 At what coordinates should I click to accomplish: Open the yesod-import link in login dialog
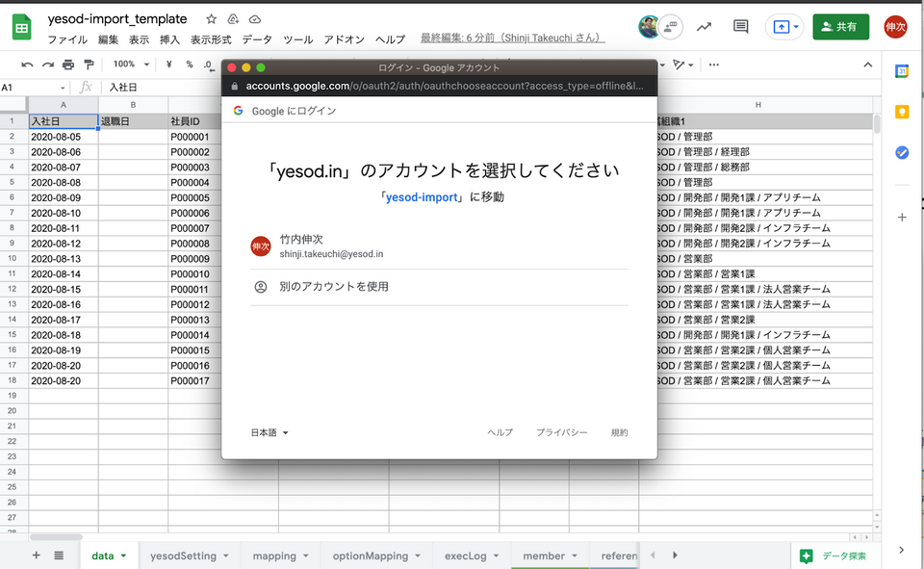[422, 197]
